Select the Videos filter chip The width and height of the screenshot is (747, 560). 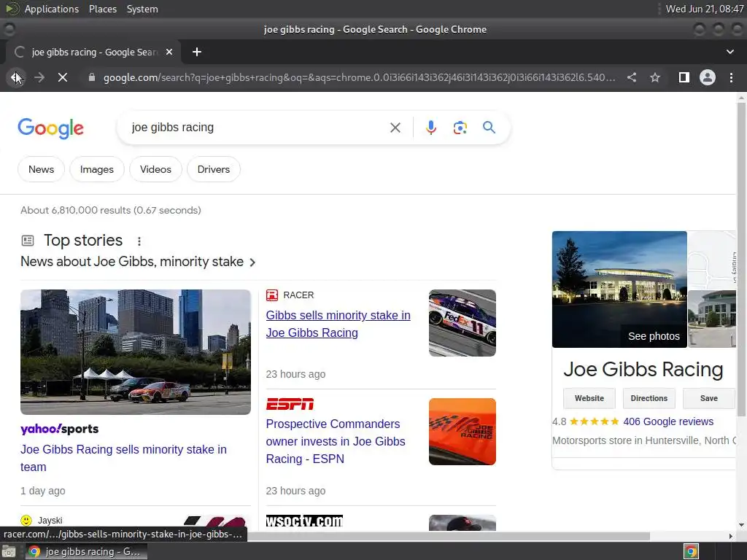tap(155, 169)
